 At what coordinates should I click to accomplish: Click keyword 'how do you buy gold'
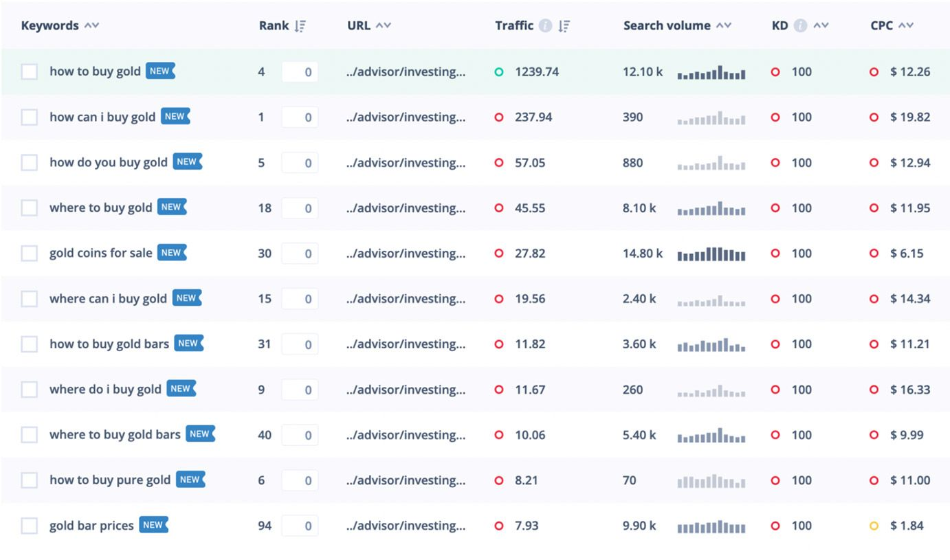[x=109, y=162]
